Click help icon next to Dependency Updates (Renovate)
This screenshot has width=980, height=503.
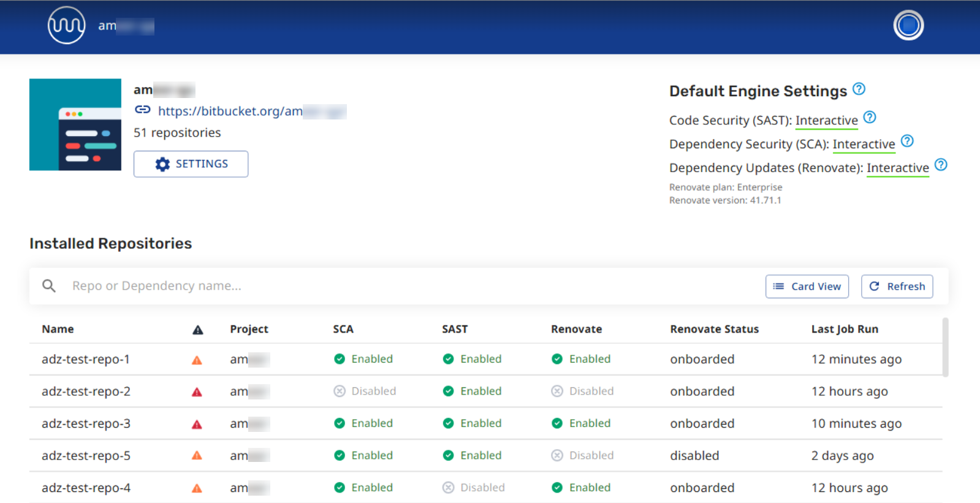941,165
